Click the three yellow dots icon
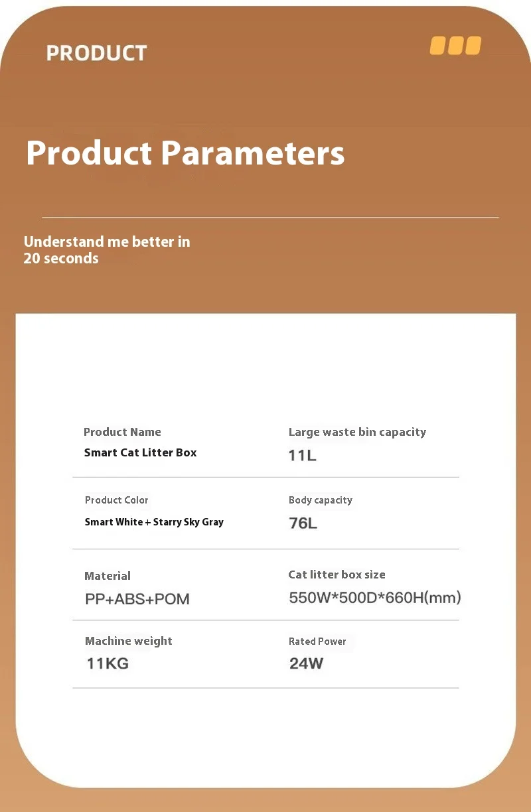The image size is (531, 812). tap(455, 46)
